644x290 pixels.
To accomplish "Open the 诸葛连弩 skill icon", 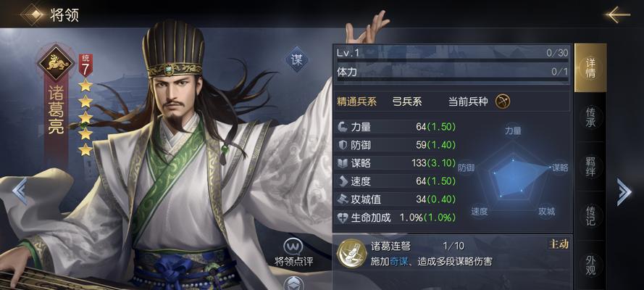I will point(351,252).
